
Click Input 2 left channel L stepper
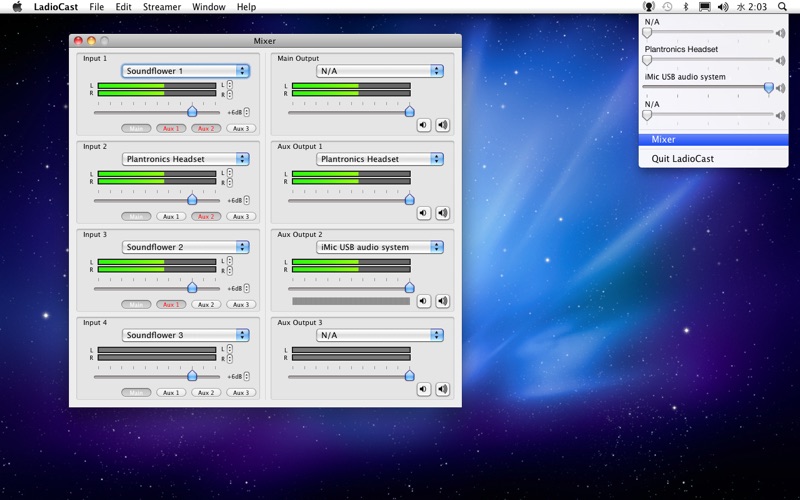[x=230, y=173]
